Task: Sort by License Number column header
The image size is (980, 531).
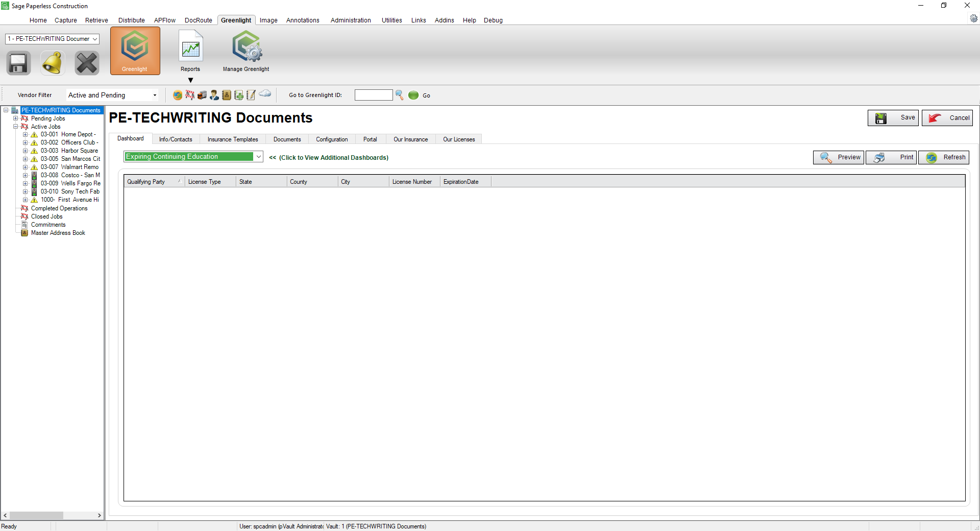Action: pos(414,182)
